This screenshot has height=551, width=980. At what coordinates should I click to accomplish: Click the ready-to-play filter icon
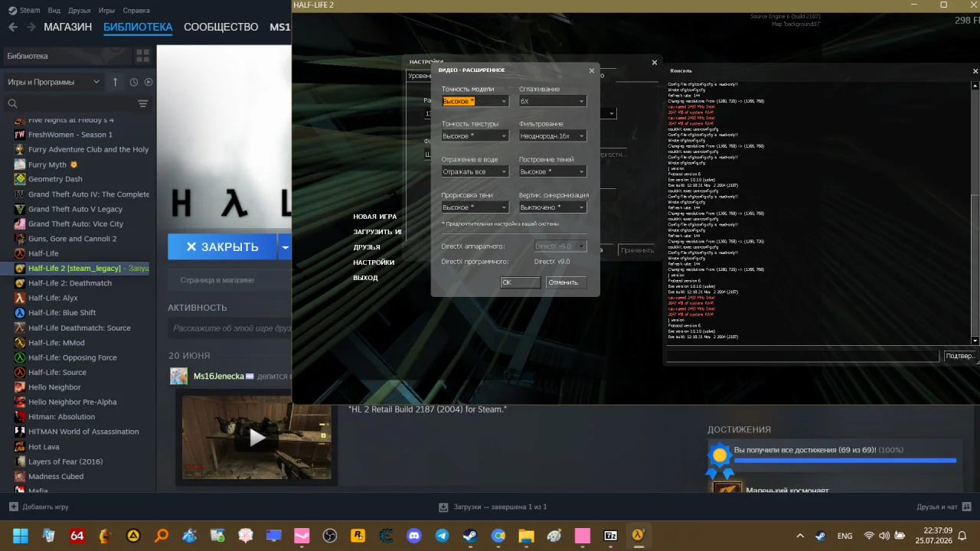click(149, 82)
